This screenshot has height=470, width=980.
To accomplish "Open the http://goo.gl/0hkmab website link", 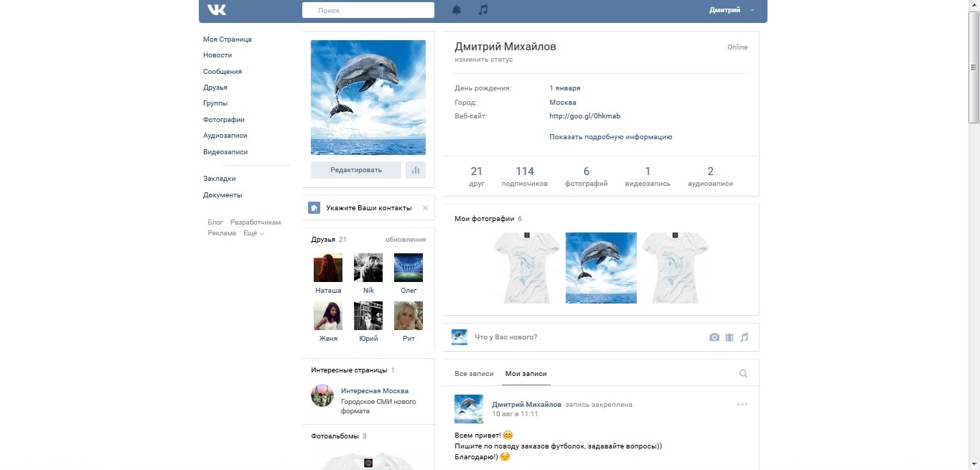I will pyautogui.click(x=584, y=116).
